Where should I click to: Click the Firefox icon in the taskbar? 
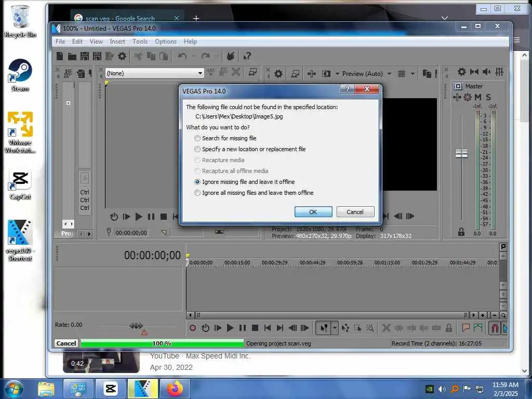click(175, 389)
